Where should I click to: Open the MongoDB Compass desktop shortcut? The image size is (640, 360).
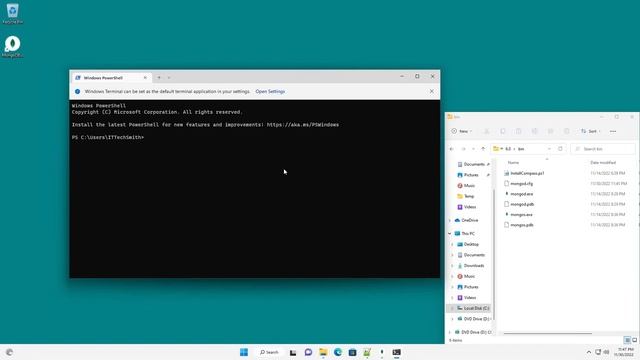click(12, 46)
